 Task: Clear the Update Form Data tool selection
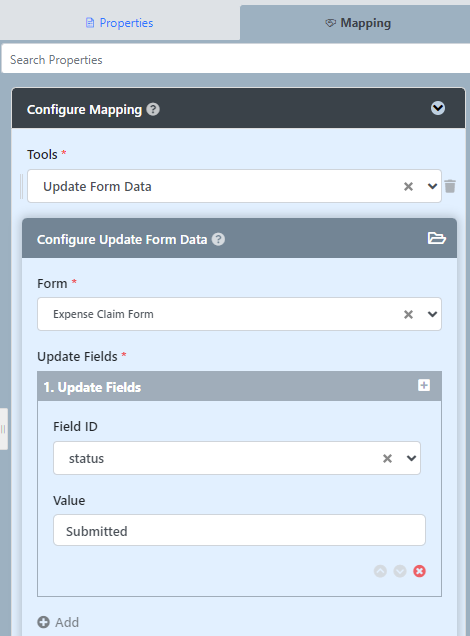click(408, 186)
